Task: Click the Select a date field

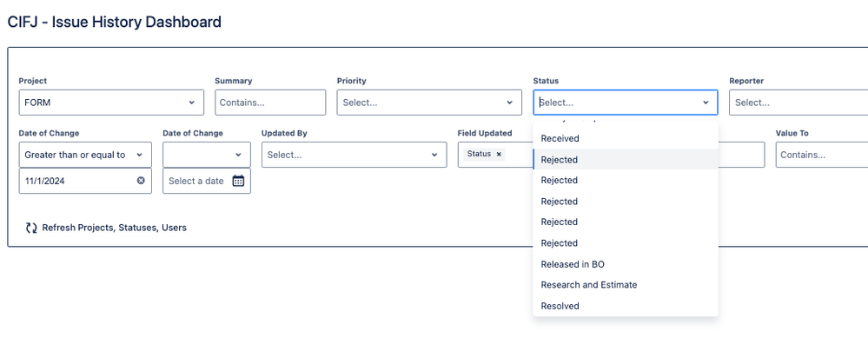Action: click(x=207, y=181)
